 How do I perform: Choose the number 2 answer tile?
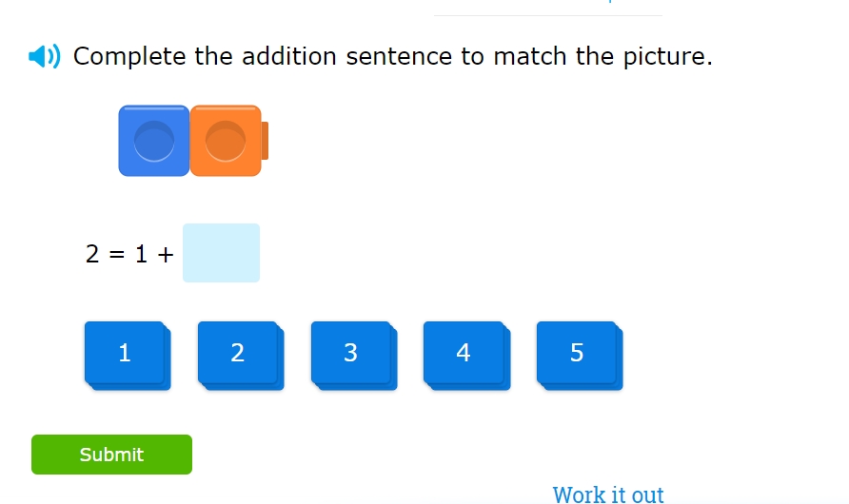coord(238,353)
